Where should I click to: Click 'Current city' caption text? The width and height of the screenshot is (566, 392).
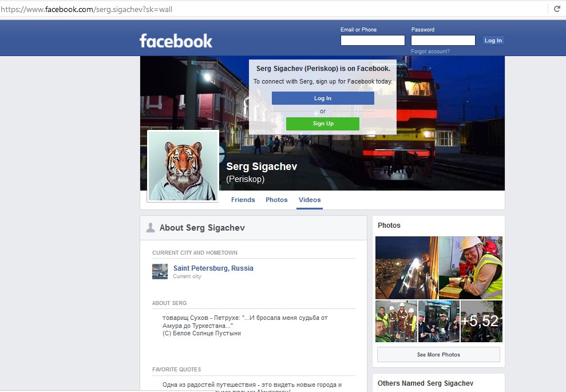click(x=187, y=276)
